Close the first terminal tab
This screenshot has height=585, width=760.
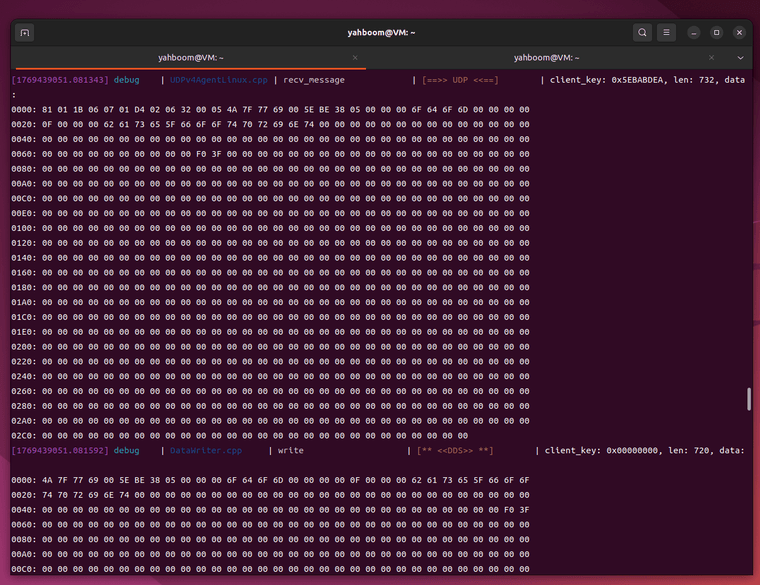tap(355, 58)
